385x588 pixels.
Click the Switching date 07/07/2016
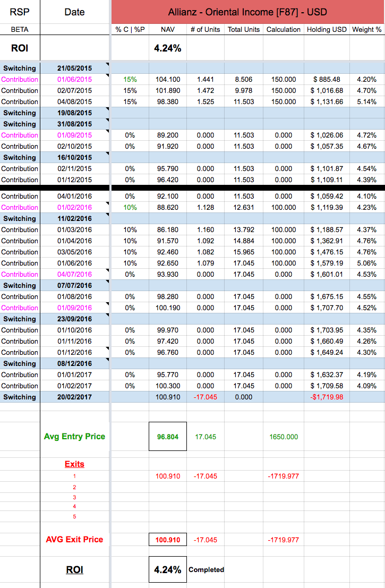coord(74,285)
